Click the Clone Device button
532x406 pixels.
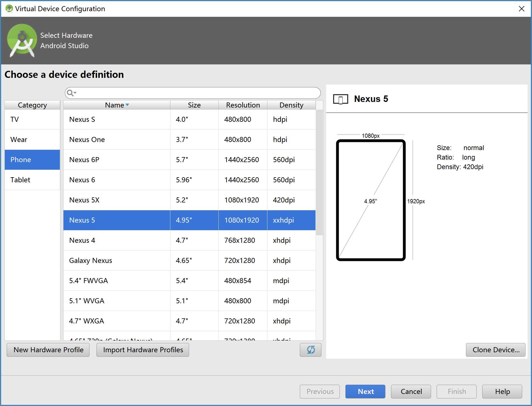[496, 350]
